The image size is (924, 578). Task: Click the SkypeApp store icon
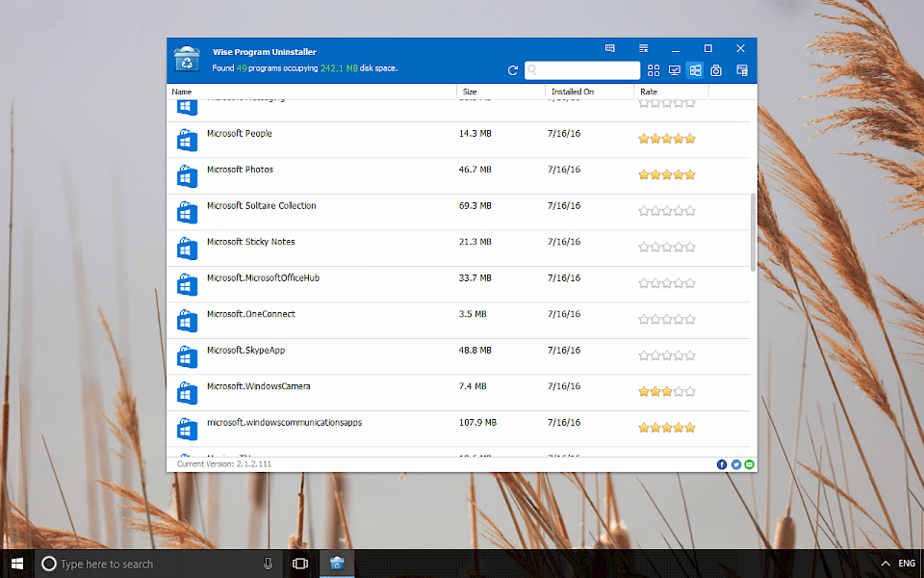pyautogui.click(x=187, y=356)
